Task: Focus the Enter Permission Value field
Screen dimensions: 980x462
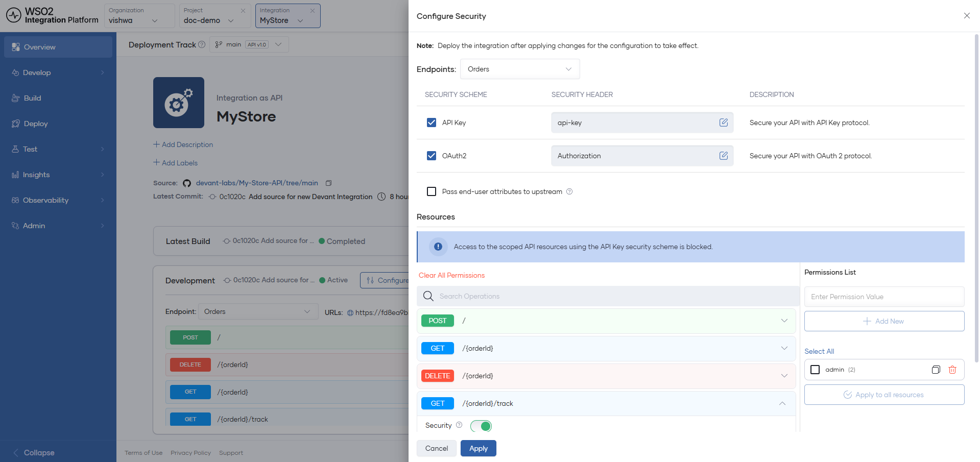Action: (884, 297)
